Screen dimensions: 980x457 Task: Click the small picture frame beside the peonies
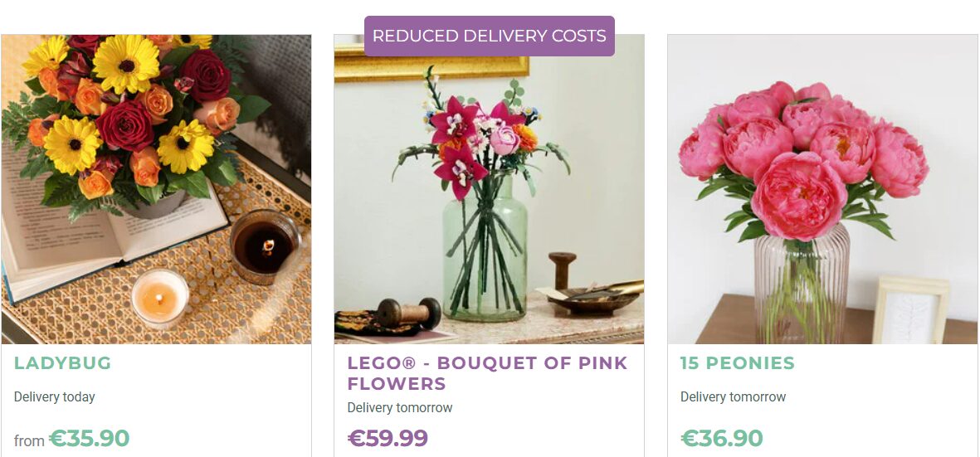coord(909,311)
